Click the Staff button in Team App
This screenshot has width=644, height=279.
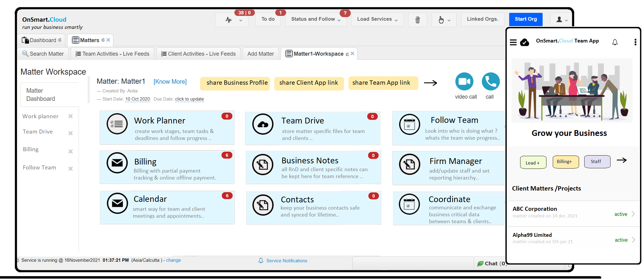click(597, 162)
